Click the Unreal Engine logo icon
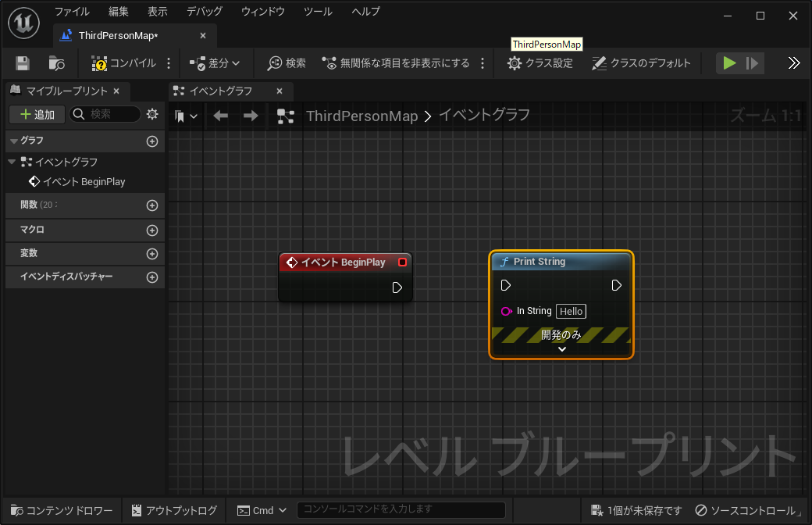This screenshot has height=525, width=812. pos(24,23)
